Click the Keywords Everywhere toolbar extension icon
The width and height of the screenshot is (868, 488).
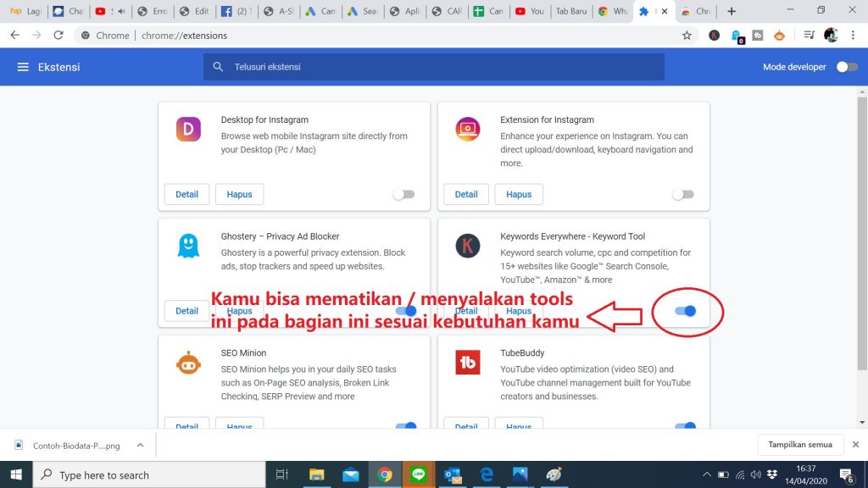[715, 36]
